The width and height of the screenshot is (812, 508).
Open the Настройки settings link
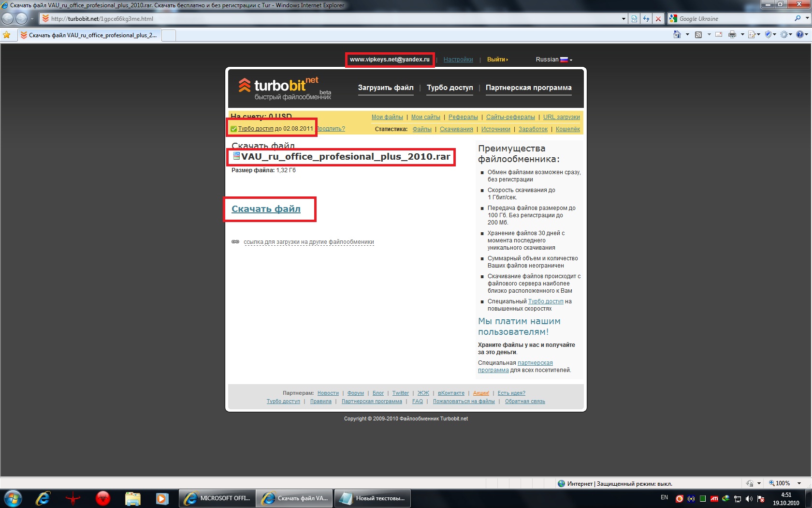point(458,60)
